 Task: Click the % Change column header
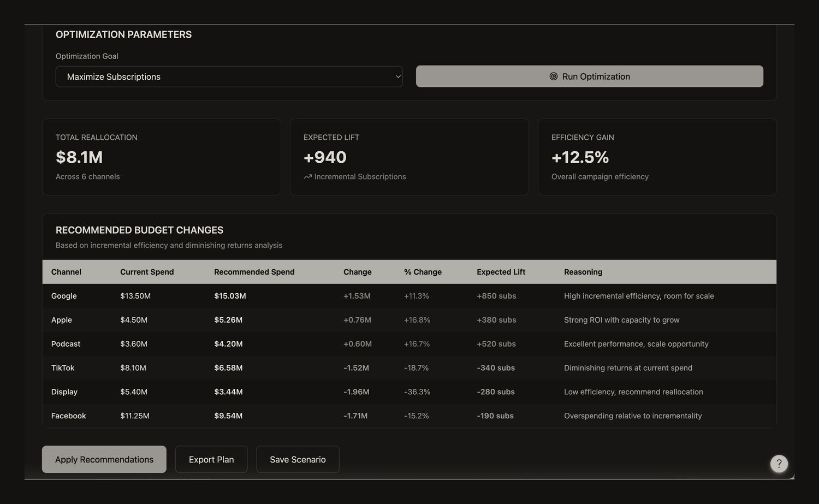(423, 272)
